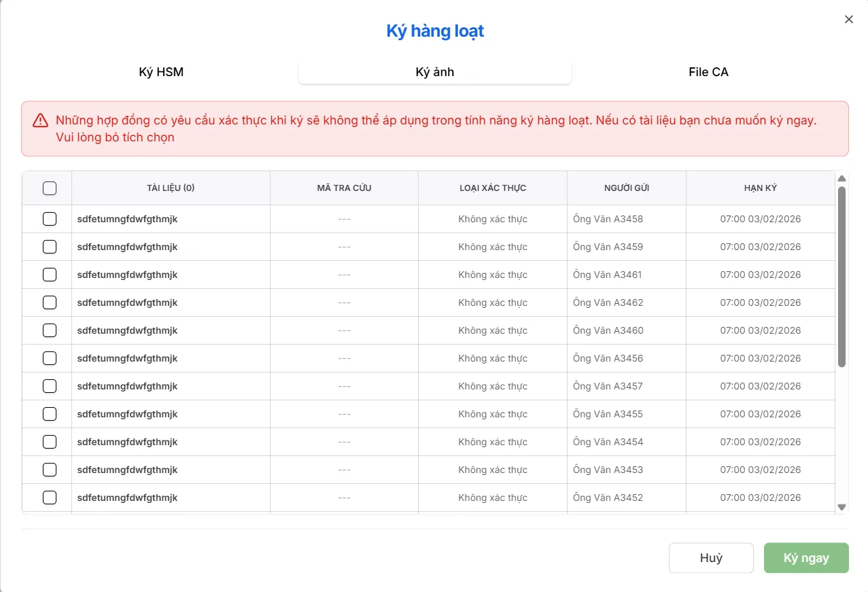868x592 pixels.
Task: Tick the Ông Văn A3452 row checkbox
Action: pyautogui.click(x=50, y=498)
